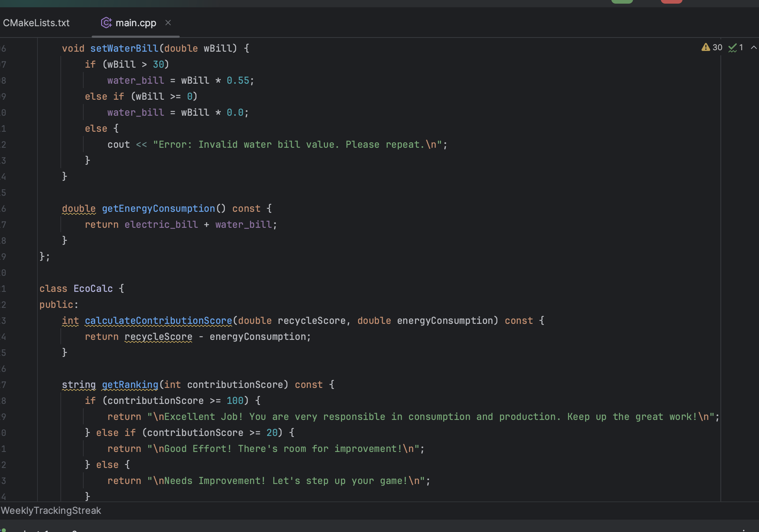The height and width of the screenshot is (532, 759).
Task: Close the main.cpp tab
Action: tap(168, 23)
